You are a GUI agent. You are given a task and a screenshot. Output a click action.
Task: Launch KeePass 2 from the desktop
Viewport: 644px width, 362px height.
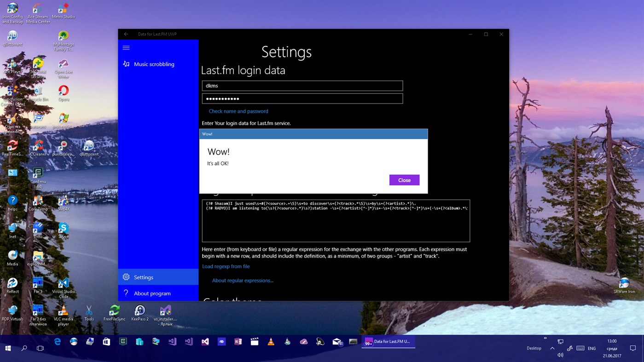pyautogui.click(x=139, y=312)
